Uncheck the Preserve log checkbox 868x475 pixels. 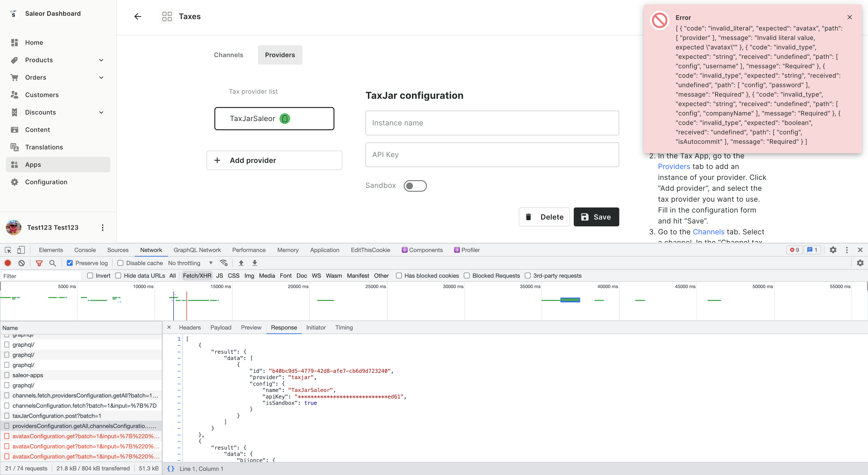pos(70,263)
